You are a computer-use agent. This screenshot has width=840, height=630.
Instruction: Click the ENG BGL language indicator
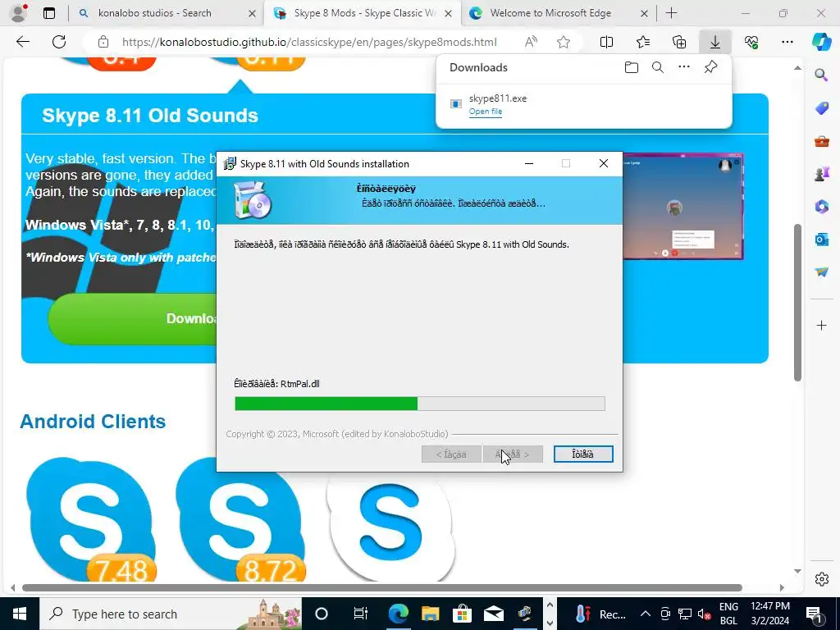tap(728, 614)
